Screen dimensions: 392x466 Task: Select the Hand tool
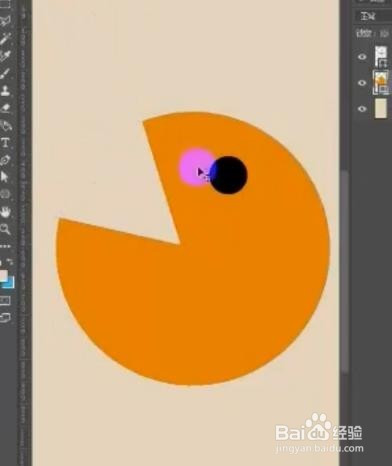click(x=5, y=211)
